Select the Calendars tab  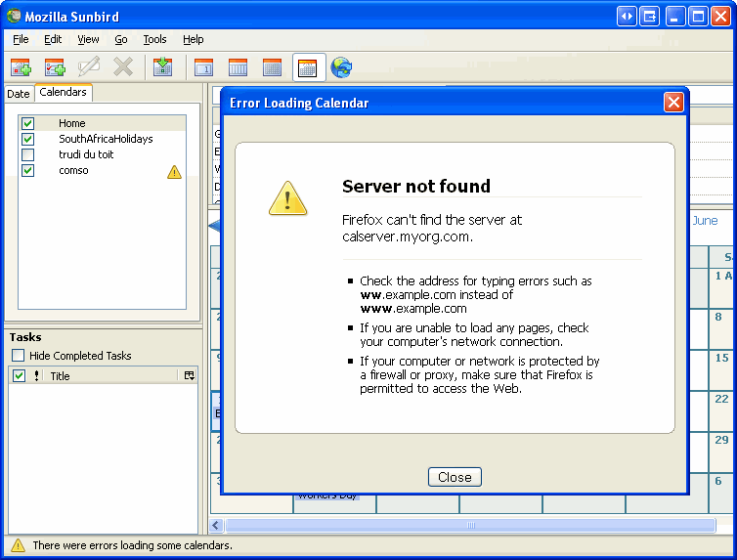pos(63,92)
